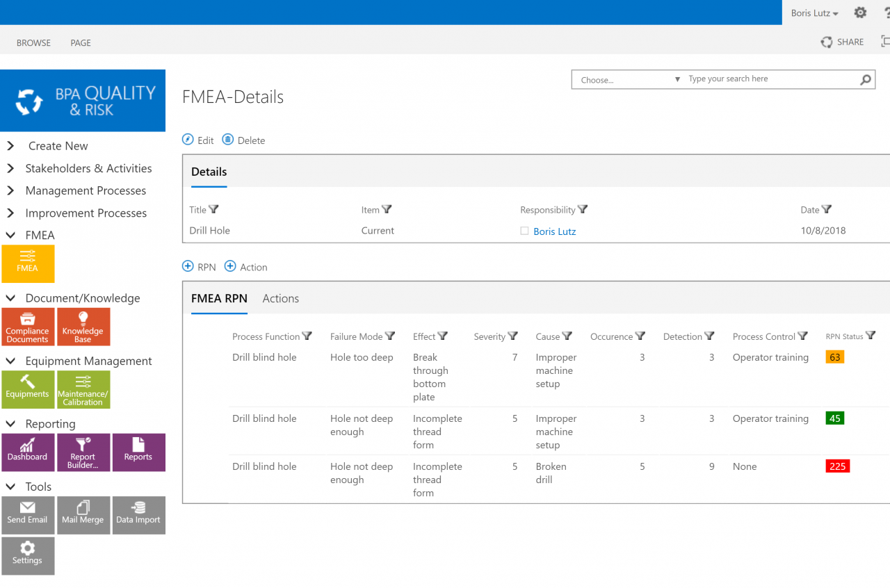890x588 pixels.
Task: Open the Mail Merge tool
Action: click(x=83, y=514)
